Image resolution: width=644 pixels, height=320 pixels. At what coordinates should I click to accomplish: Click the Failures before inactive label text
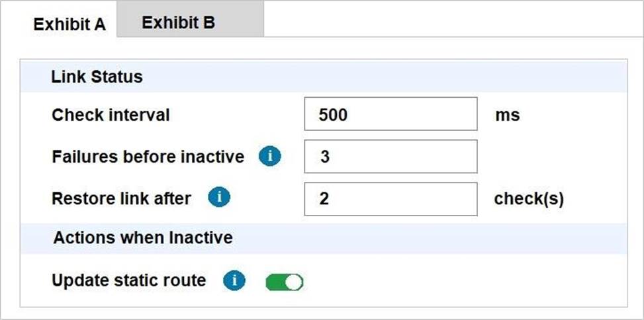tap(148, 157)
